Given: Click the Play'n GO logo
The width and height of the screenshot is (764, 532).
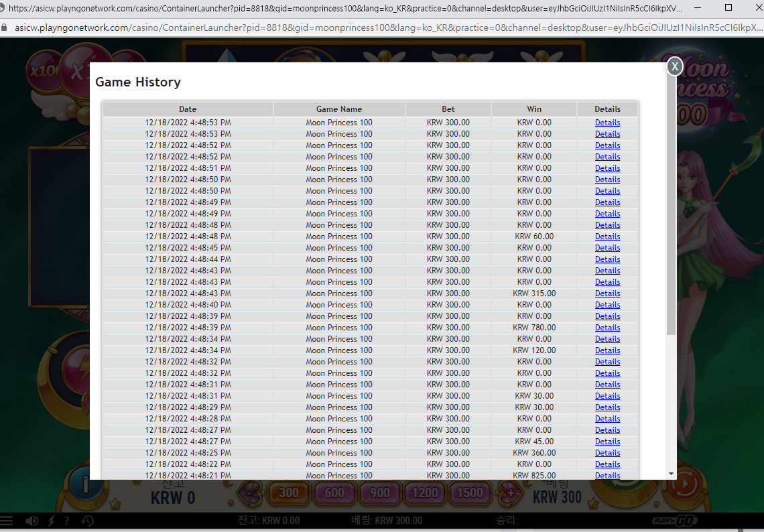Looking at the screenshot, I should [674, 521].
